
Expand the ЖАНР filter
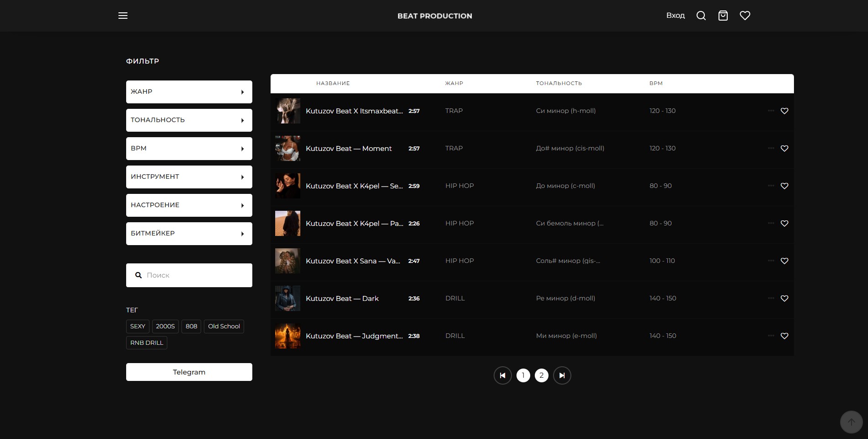tap(189, 92)
